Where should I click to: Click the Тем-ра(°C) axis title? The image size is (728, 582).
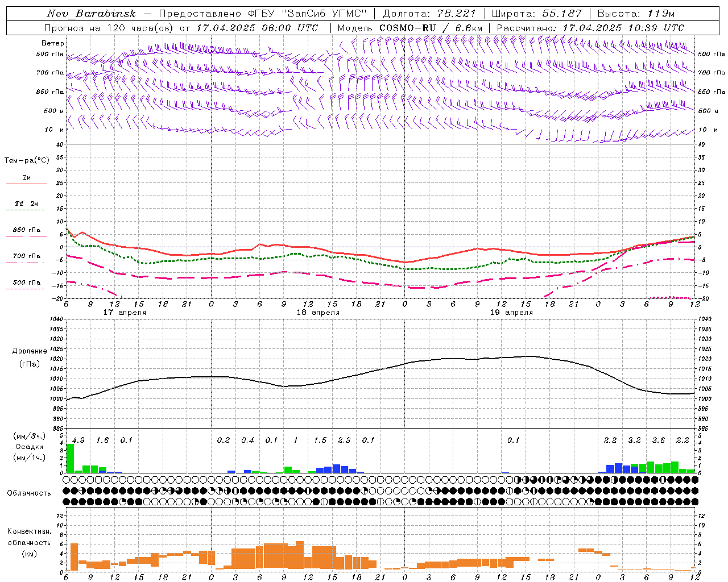(x=27, y=161)
